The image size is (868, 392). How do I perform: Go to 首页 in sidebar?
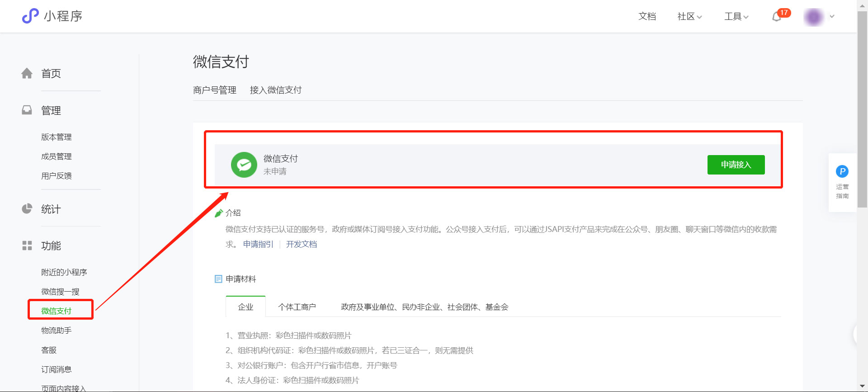pos(51,73)
